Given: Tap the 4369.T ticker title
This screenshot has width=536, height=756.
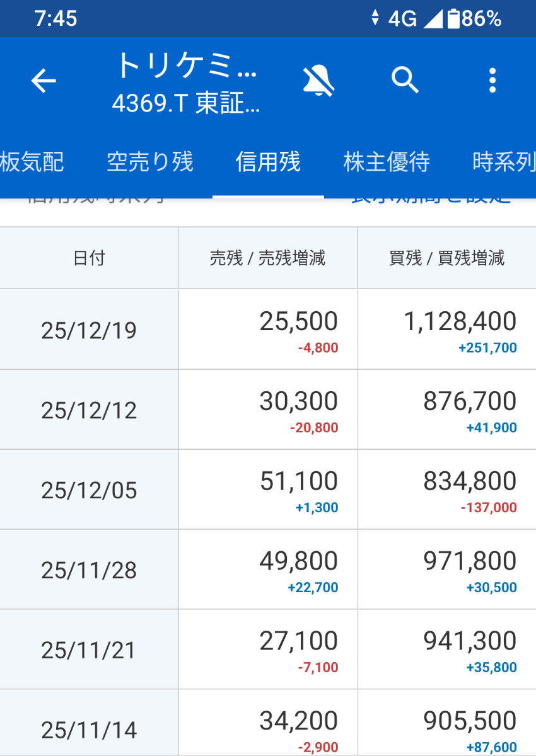Looking at the screenshot, I should pyautogui.click(x=187, y=101).
